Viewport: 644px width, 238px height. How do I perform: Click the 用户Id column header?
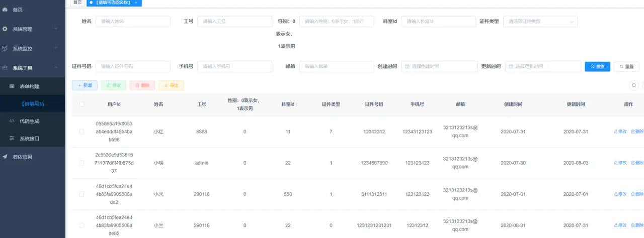click(x=114, y=104)
